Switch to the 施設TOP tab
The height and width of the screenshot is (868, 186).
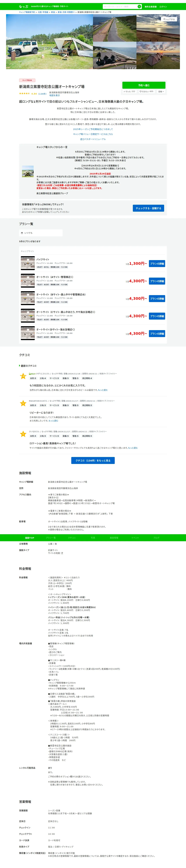coord(29,538)
